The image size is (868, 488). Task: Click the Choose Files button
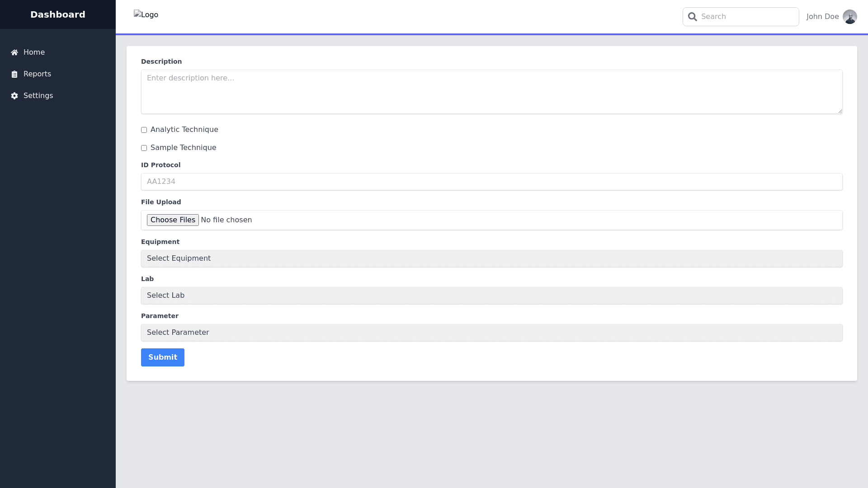point(173,220)
